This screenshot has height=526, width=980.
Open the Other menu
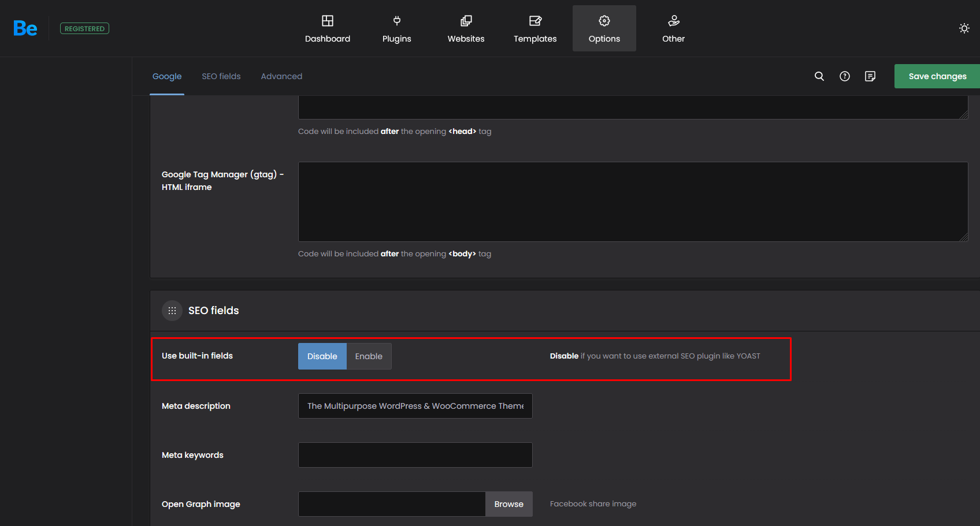(674, 28)
